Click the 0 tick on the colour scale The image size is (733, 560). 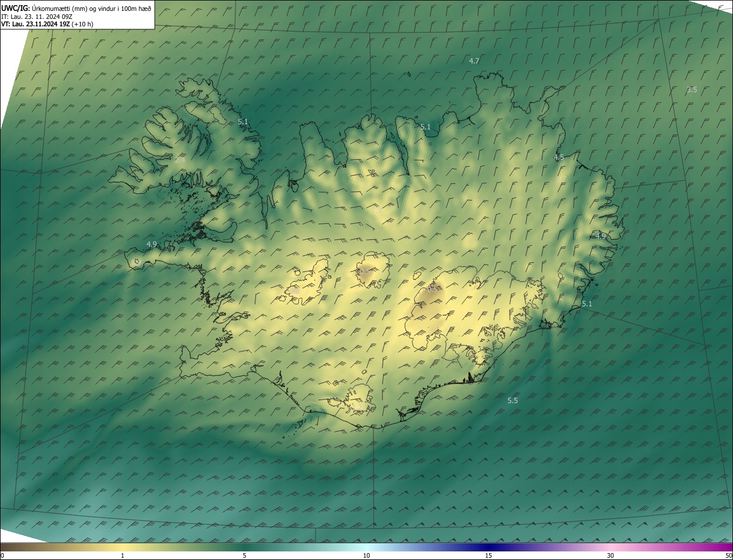tap(2, 555)
